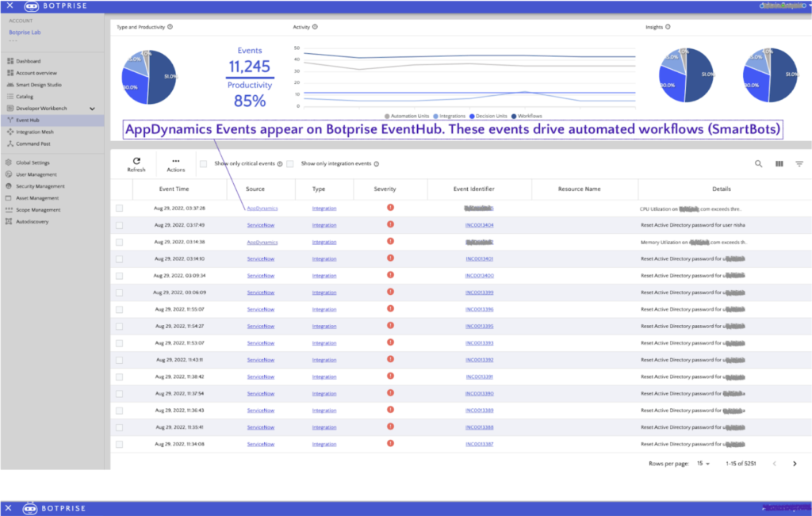Screen dimensions: 812x516
Task: Open User Management in the sidebar
Action: [x=36, y=174]
